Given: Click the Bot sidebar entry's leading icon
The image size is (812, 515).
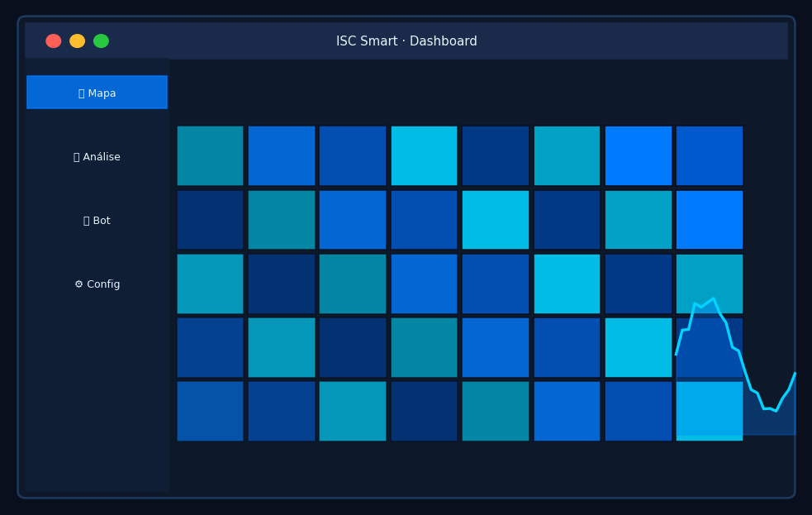Looking at the screenshot, I should pyautogui.click(x=85, y=220).
